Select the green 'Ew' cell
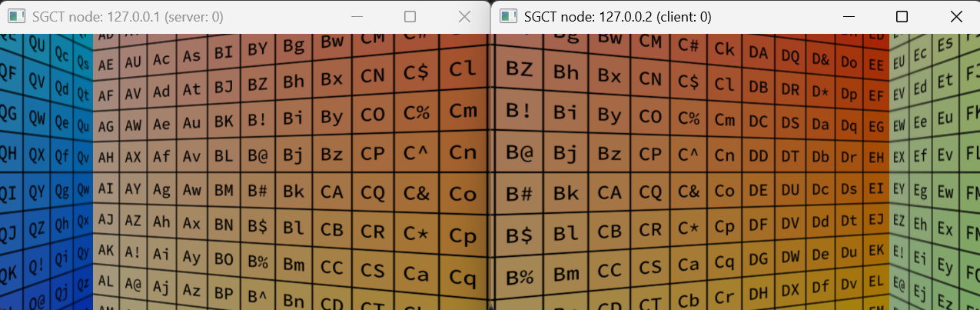This screenshot has height=310, width=980. pyautogui.click(x=946, y=190)
